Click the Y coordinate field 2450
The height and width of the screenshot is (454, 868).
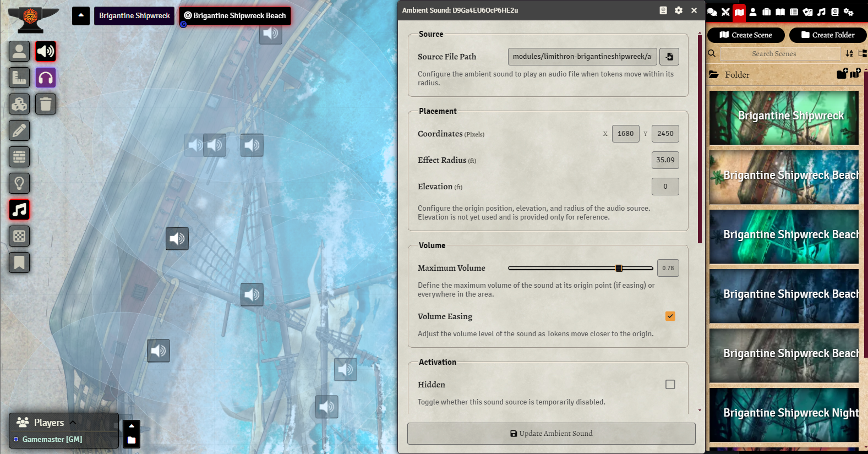(665, 134)
